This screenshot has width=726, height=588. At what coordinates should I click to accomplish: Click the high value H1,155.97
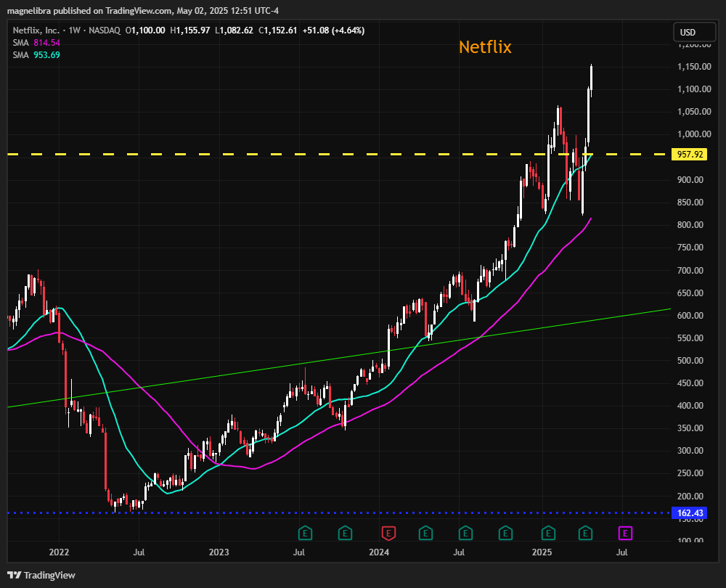(x=189, y=30)
